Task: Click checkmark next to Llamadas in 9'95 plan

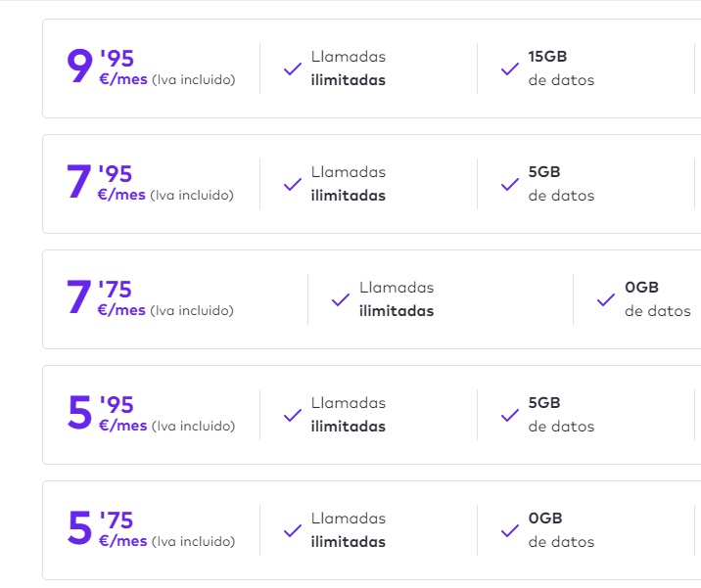Action: click(x=292, y=69)
